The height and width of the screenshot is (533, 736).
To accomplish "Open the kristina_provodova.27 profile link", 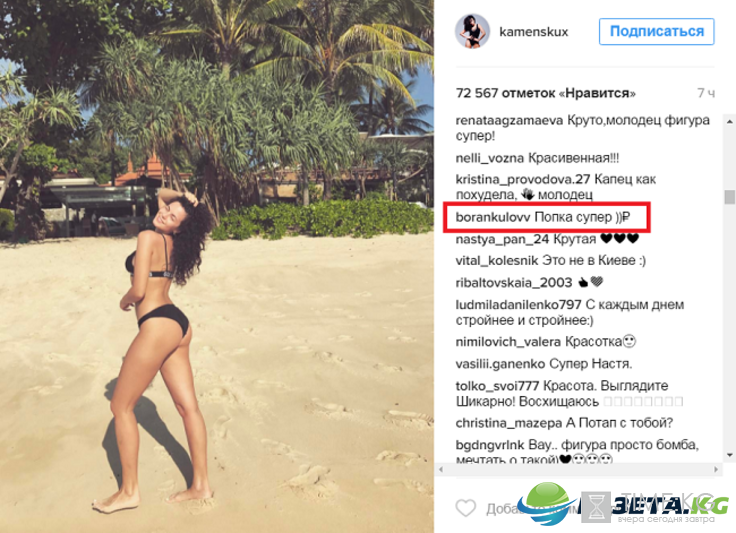I will (522, 179).
